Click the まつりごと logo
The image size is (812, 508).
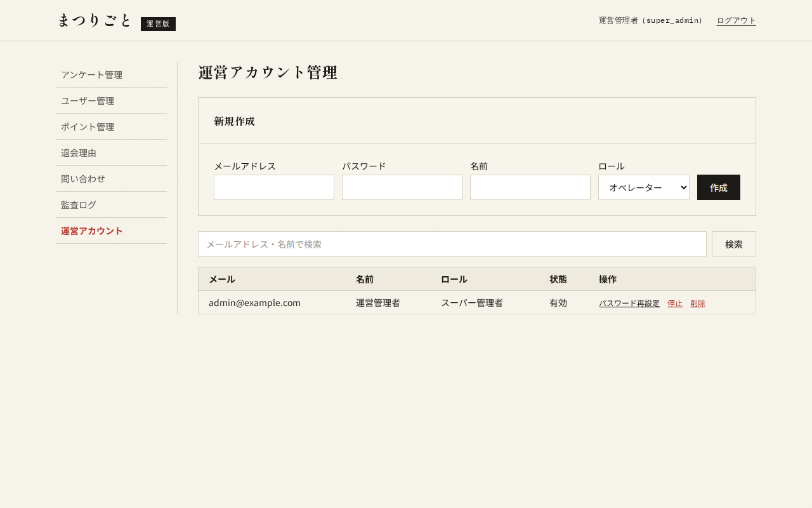pos(94,20)
